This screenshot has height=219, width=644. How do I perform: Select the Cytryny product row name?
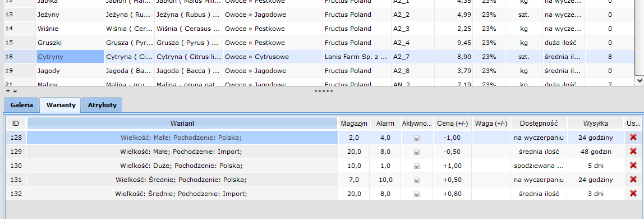[70, 57]
